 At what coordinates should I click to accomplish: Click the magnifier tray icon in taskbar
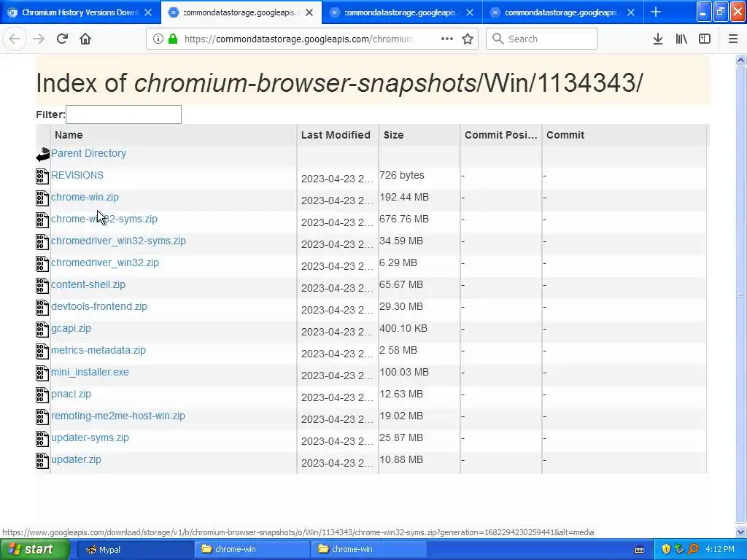(x=693, y=549)
